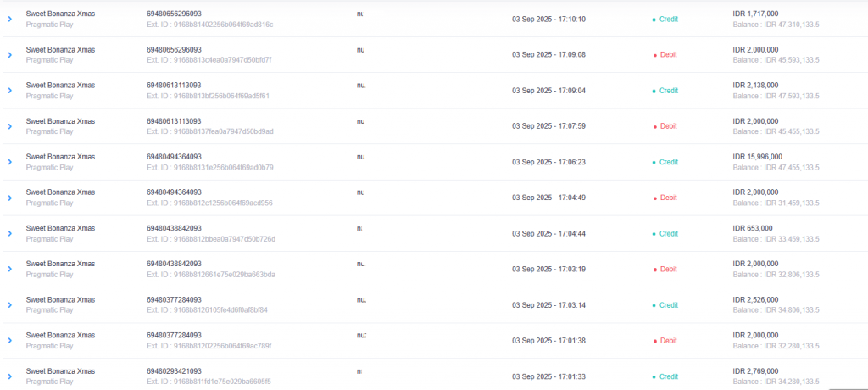868x390 pixels.
Task: Expand the debit row at 17:01:38
Action: 9,341
